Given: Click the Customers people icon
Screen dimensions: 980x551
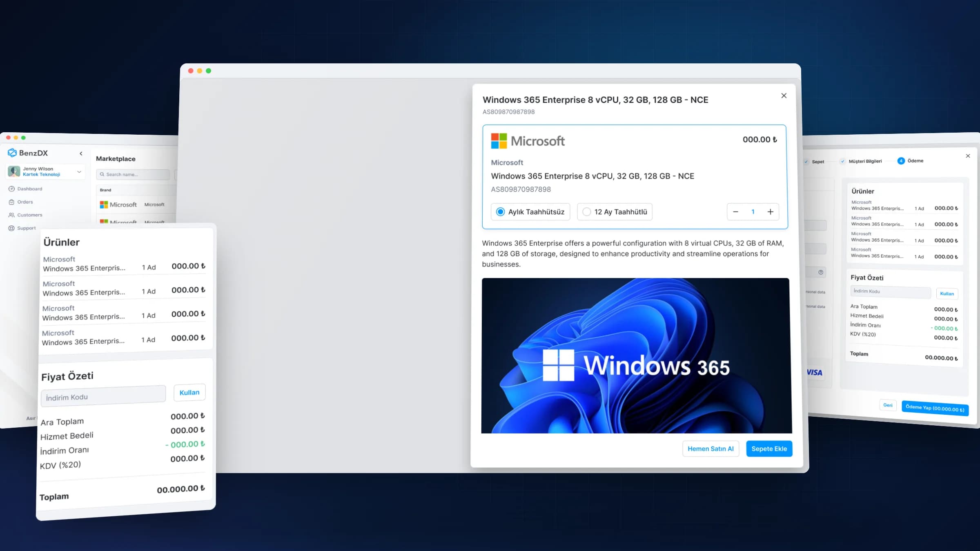Looking at the screenshot, I should (x=11, y=215).
